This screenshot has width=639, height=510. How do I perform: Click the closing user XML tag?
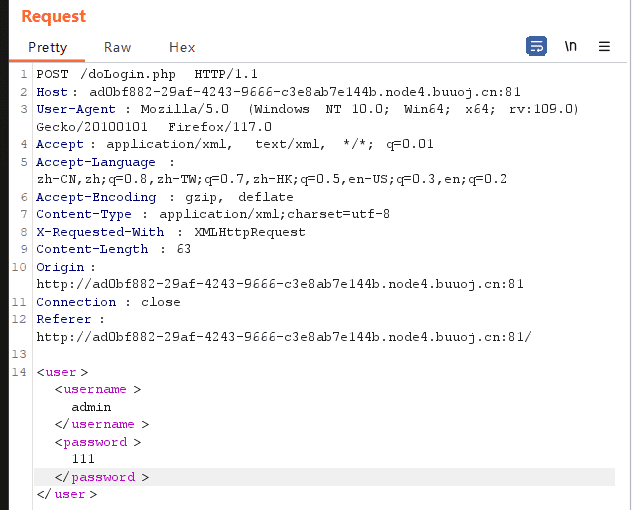tap(66, 494)
